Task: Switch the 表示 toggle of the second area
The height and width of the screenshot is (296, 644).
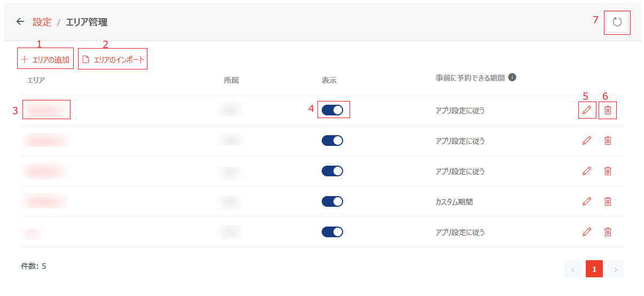Action: [x=332, y=141]
